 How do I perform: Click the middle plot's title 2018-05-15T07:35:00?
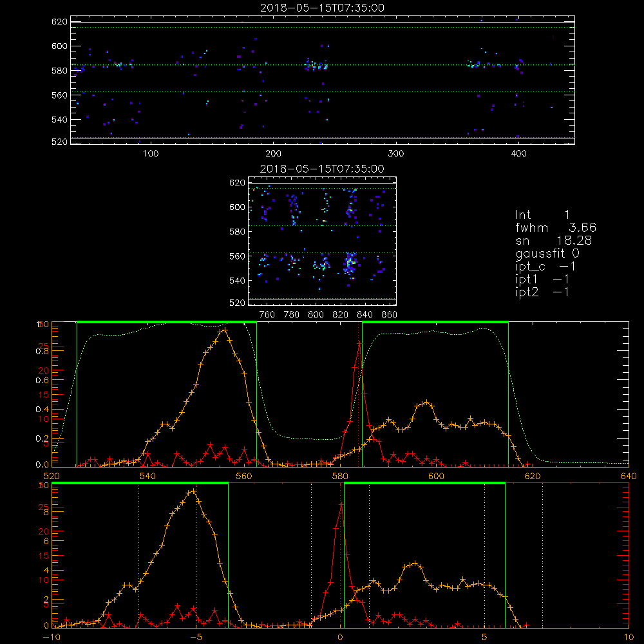tap(323, 169)
